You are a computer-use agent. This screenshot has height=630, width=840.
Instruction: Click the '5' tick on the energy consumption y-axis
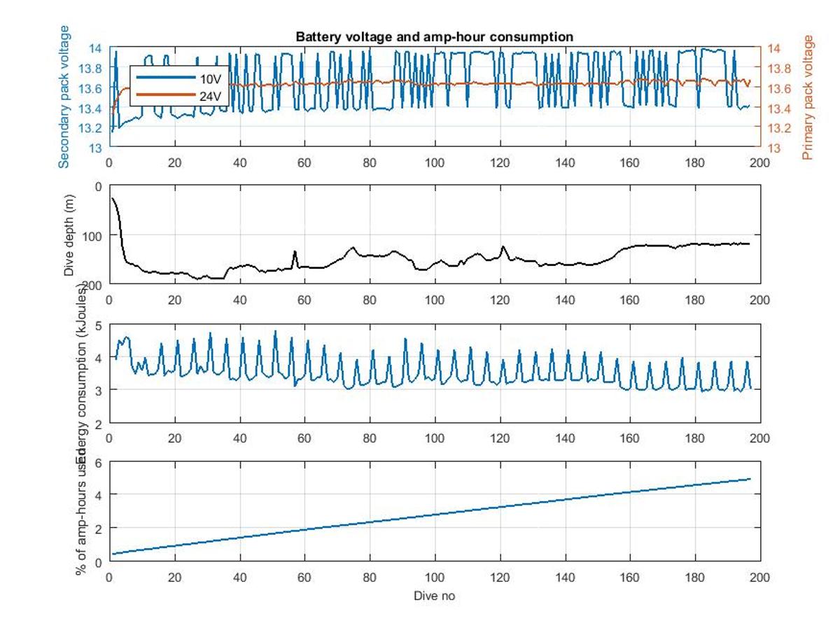(98, 325)
